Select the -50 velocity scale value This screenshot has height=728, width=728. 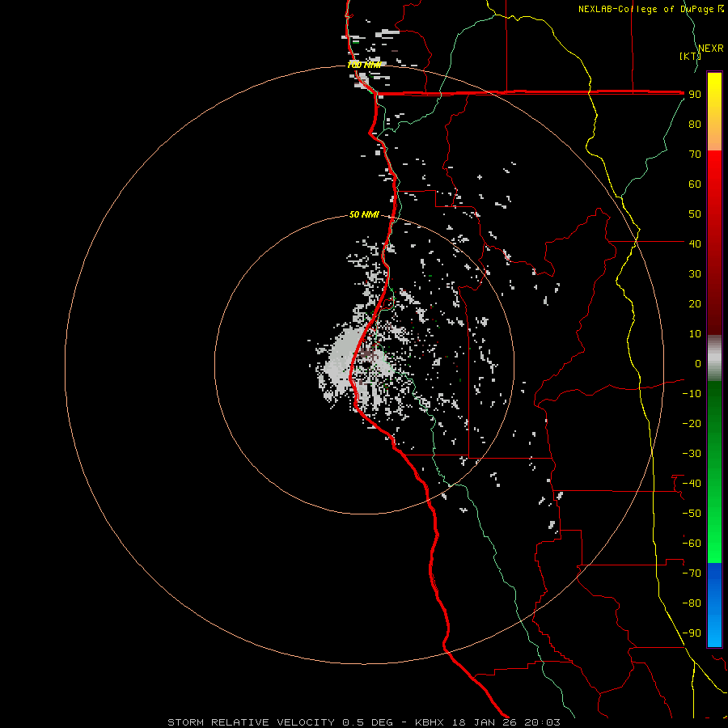coord(692,514)
